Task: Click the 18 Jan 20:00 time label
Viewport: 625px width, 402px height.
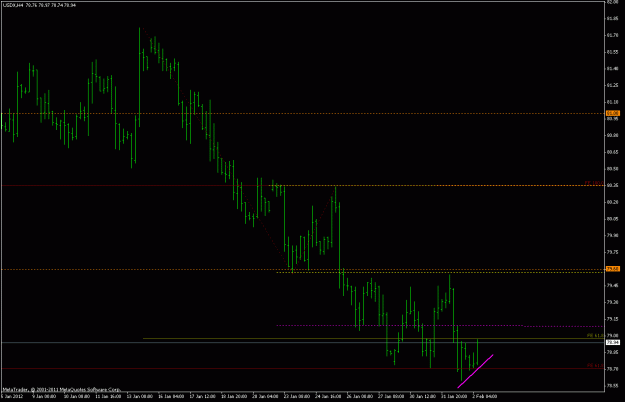Action: 234,396
